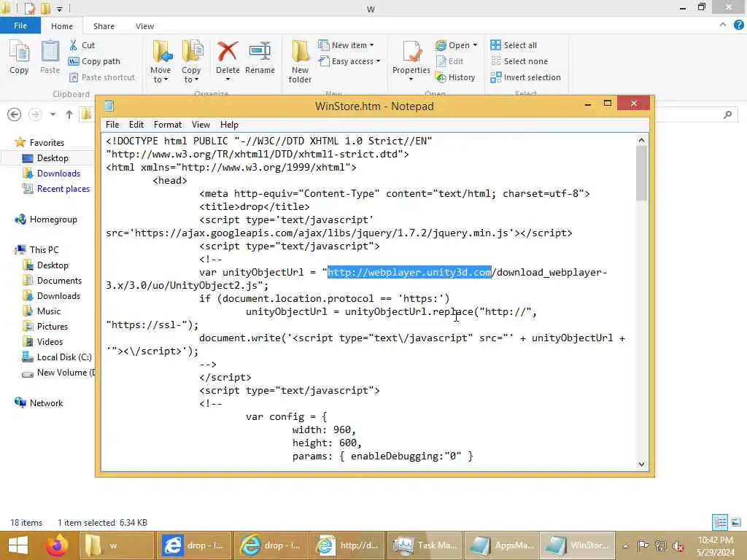Show hidden tray icons arrow
The image size is (747, 560).
point(625,545)
